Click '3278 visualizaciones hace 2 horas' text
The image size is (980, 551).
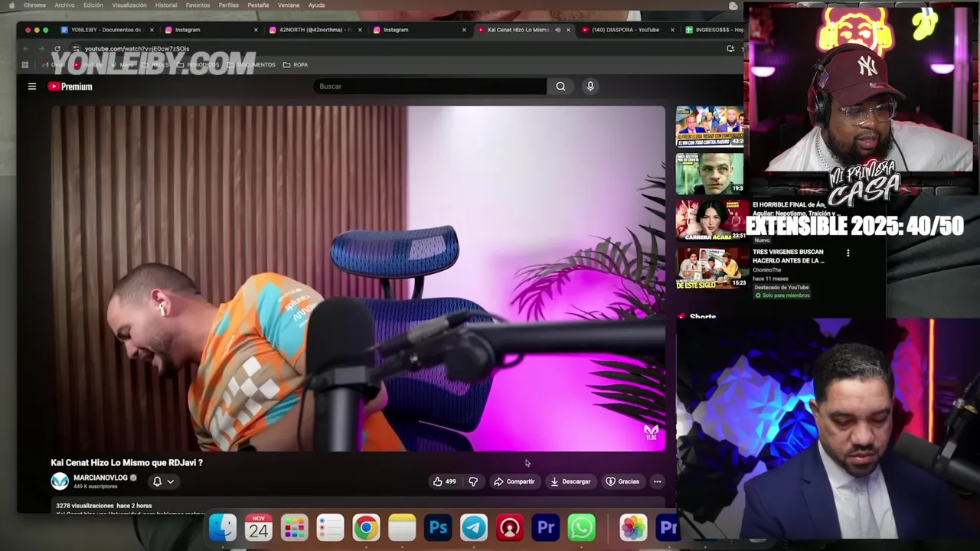pyautogui.click(x=104, y=506)
